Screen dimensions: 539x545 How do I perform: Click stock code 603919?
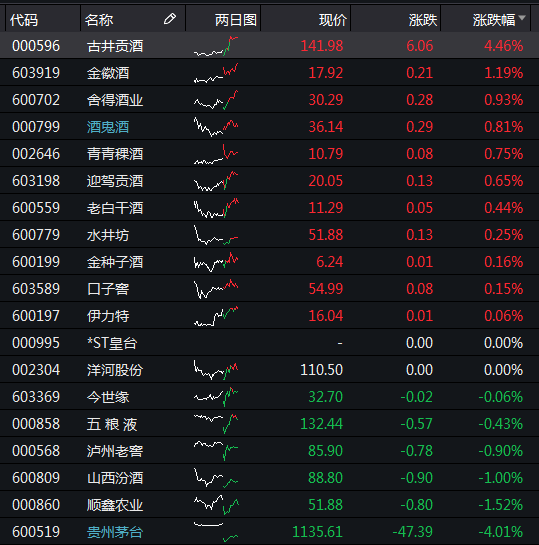tap(36, 73)
